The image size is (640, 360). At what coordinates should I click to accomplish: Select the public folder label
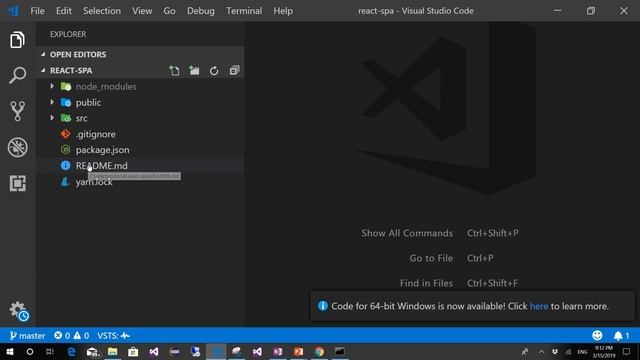(x=88, y=102)
